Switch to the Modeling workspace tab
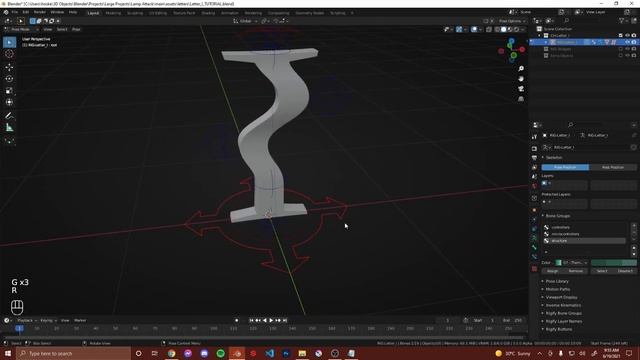640x360 pixels. (113, 13)
